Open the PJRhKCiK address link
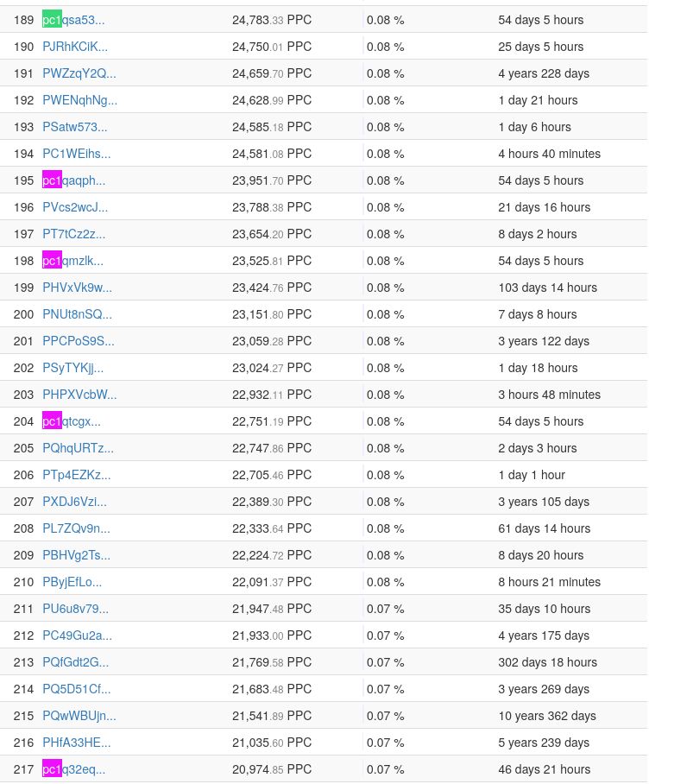The image size is (674, 784). click(75, 47)
